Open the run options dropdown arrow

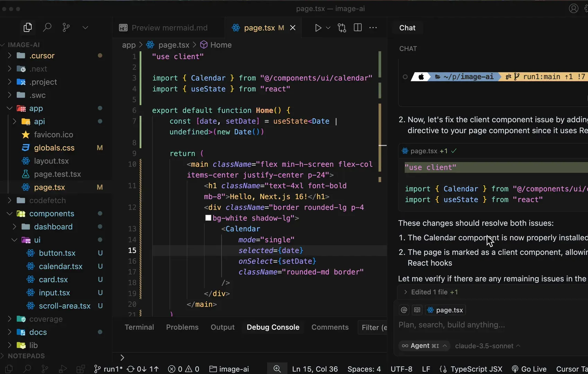click(328, 28)
